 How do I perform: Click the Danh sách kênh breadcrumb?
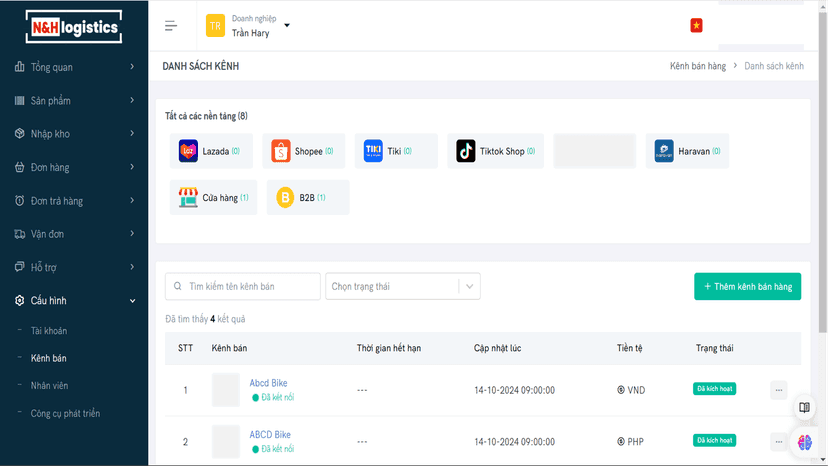pyautogui.click(x=774, y=66)
